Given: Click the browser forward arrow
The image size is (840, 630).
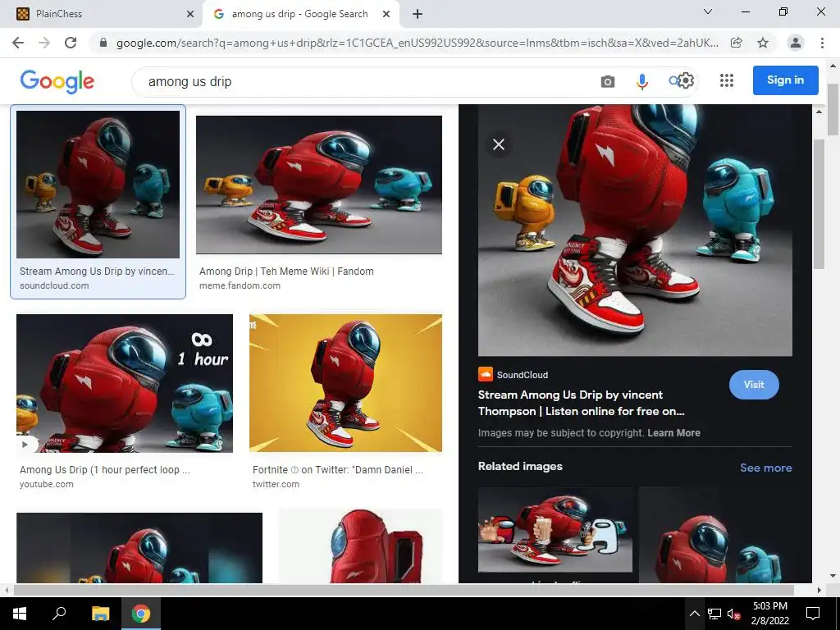Looking at the screenshot, I should (44, 43).
